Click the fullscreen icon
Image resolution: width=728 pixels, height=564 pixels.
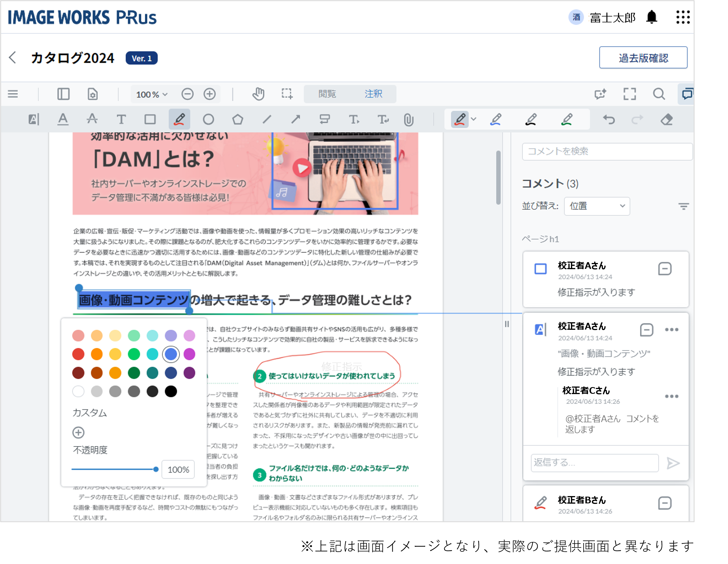click(x=630, y=94)
